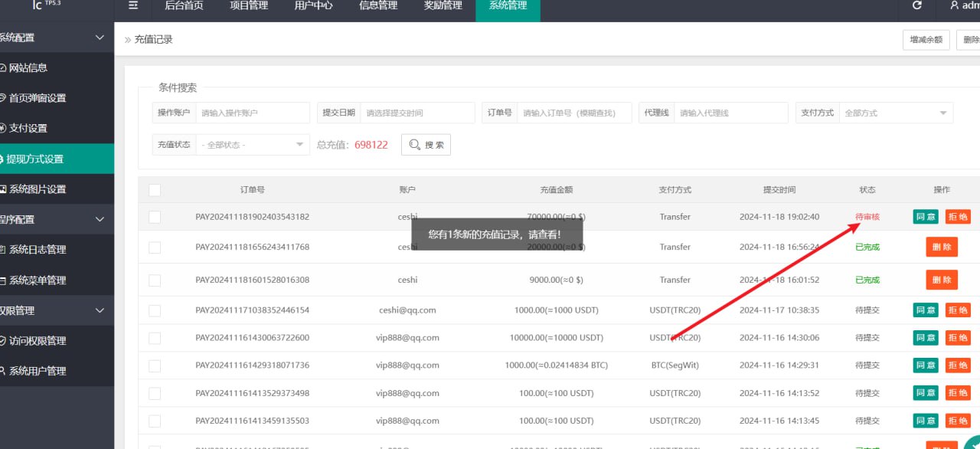Check the row for order PAY202411171038352446154

click(x=155, y=310)
